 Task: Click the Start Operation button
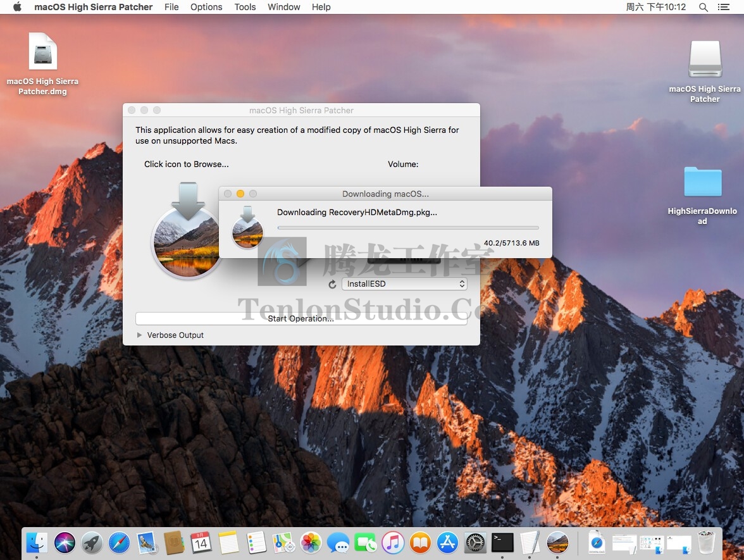[301, 318]
